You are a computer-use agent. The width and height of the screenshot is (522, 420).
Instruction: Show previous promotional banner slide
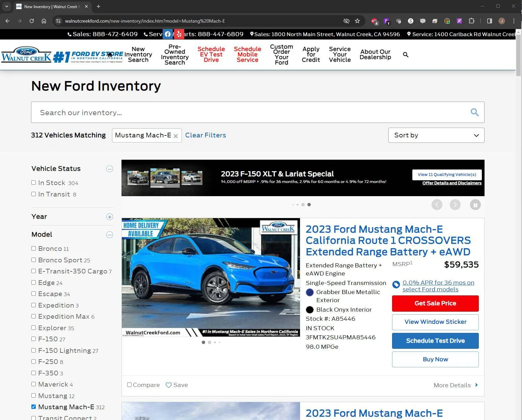pyautogui.click(x=437, y=205)
